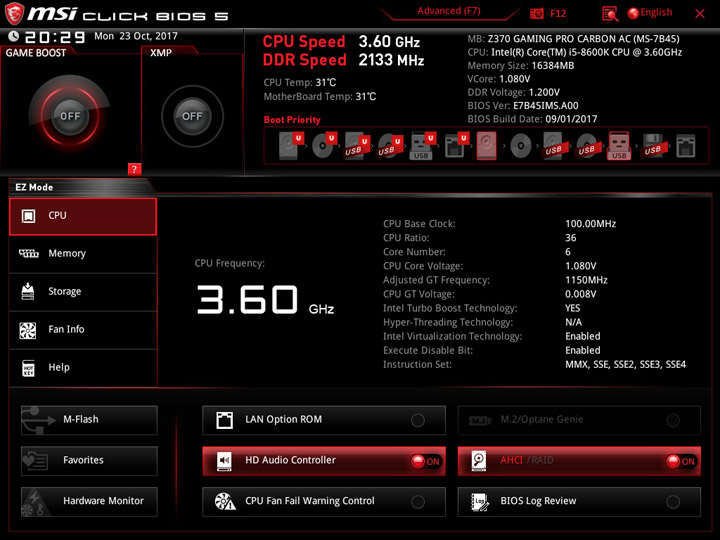Toggle the AHCI/RAID ON switch
The width and height of the screenshot is (720, 540).
point(681,461)
